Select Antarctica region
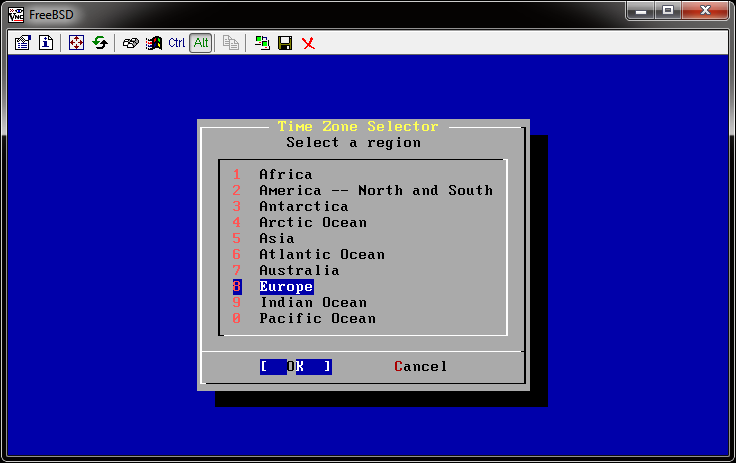The image size is (736, 463). (x=304, y=206)
